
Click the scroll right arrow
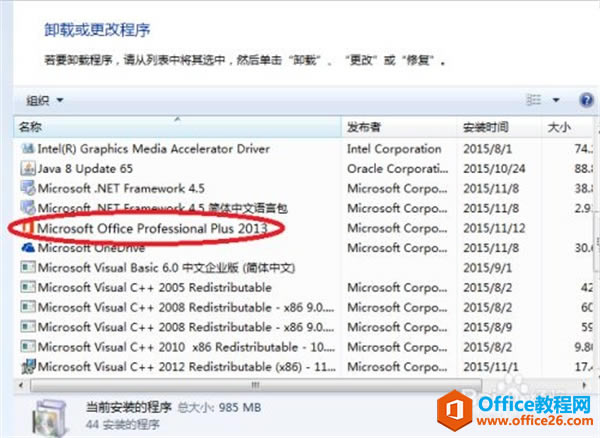tap(584, 385)
